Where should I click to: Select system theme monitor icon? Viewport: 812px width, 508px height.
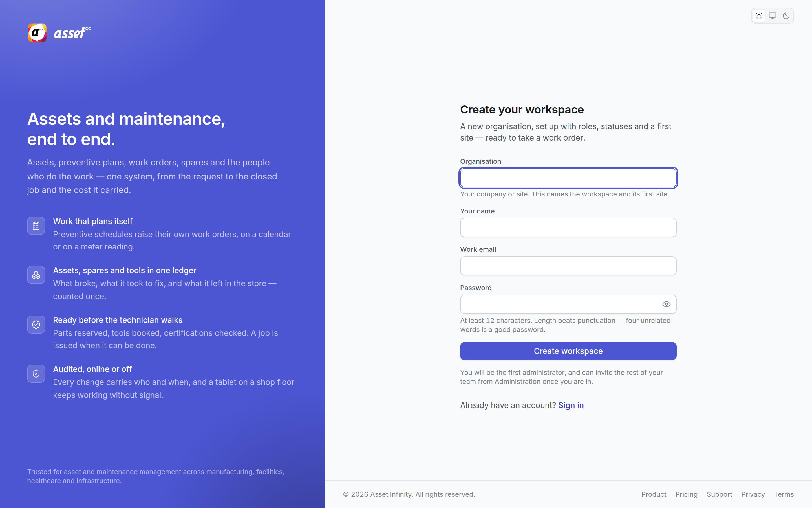(773, 16)
